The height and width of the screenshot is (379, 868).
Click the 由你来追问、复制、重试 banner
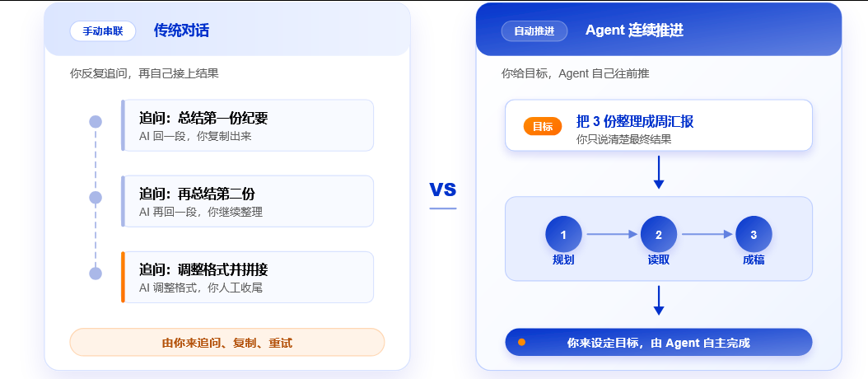tap(227, 343)
